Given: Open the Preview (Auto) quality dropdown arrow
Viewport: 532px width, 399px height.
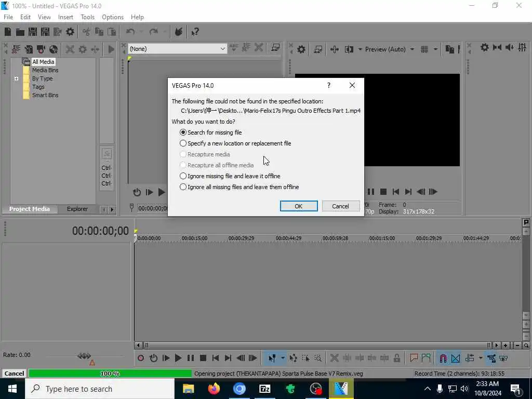Looking at the screenshot, I should (412, 49).
